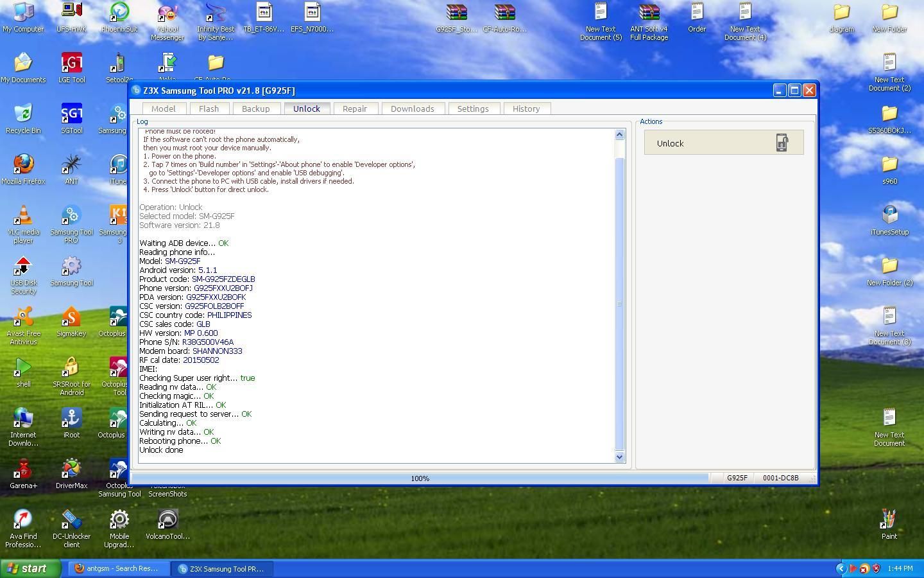Go to the Downloads tab

[412, 109]
